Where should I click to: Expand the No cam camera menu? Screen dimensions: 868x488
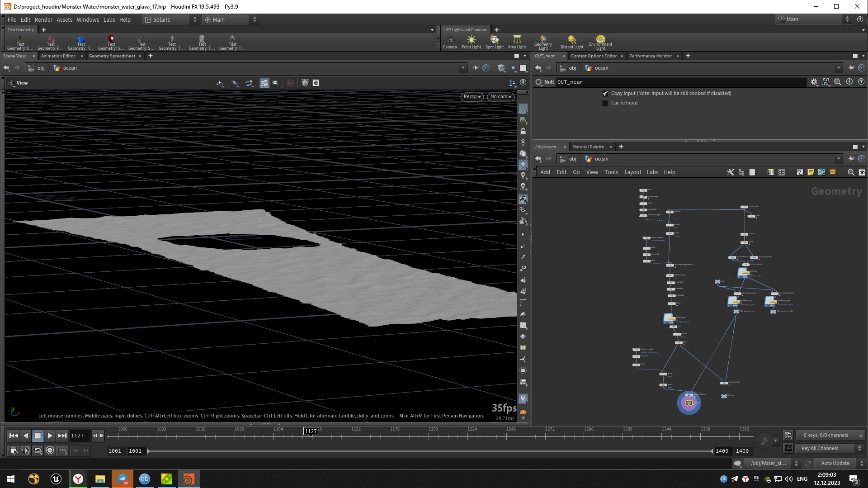[x=500, y=96]
